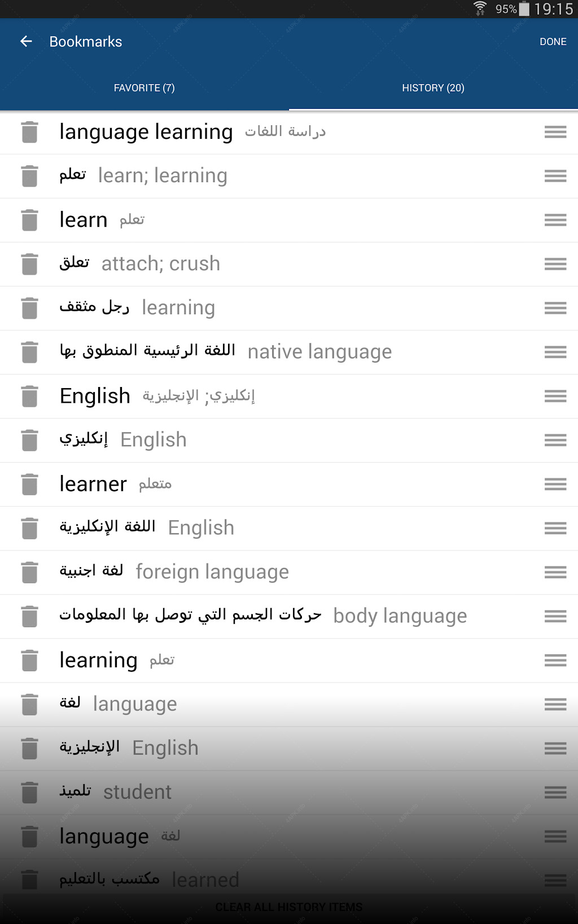This screenshot has width=578, height=924.
Task: Tap trash icon beside 'learn' entry
Action: click(x=29, y=220)
